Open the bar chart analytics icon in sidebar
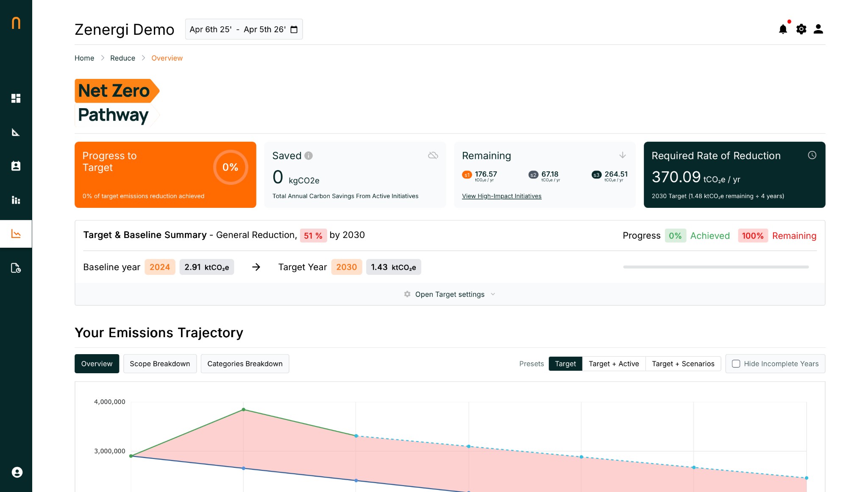 pos(16,200)
